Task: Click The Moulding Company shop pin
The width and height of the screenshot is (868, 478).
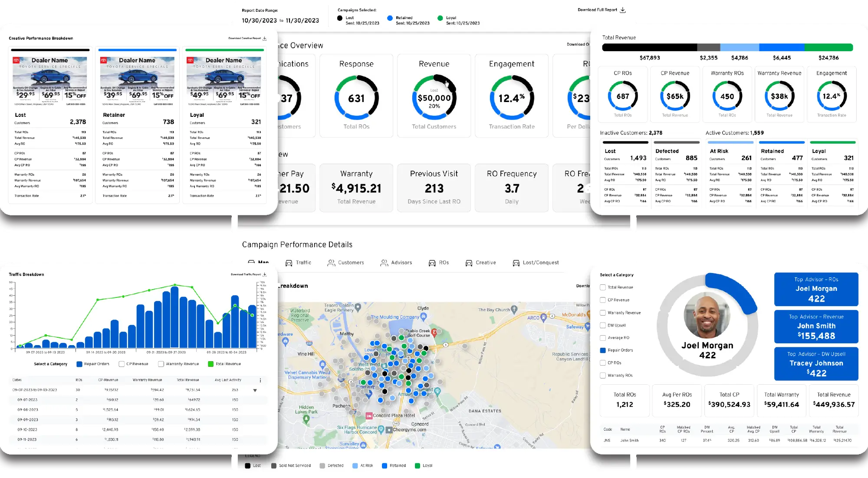Action: [423, 317]
